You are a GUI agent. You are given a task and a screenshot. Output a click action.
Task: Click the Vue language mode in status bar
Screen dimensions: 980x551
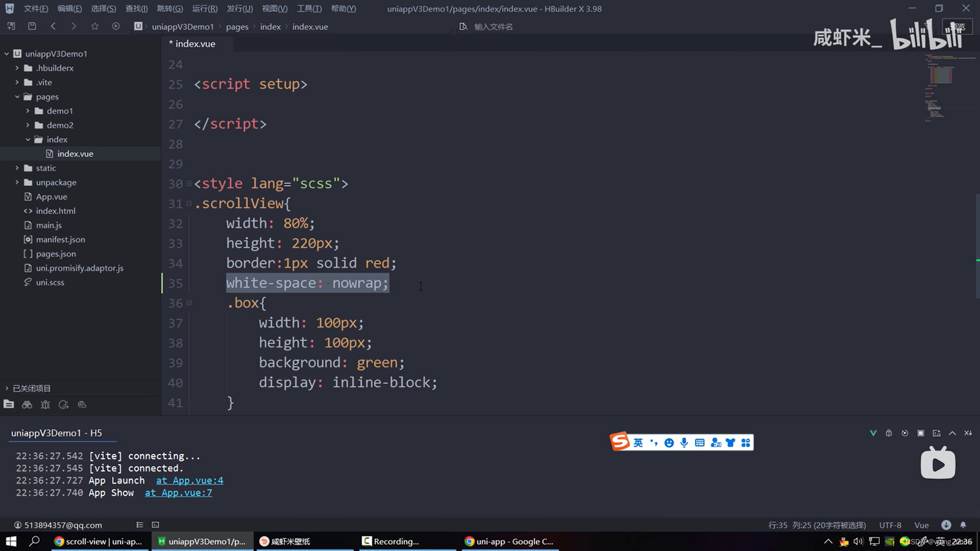click(x=921, y=525)
